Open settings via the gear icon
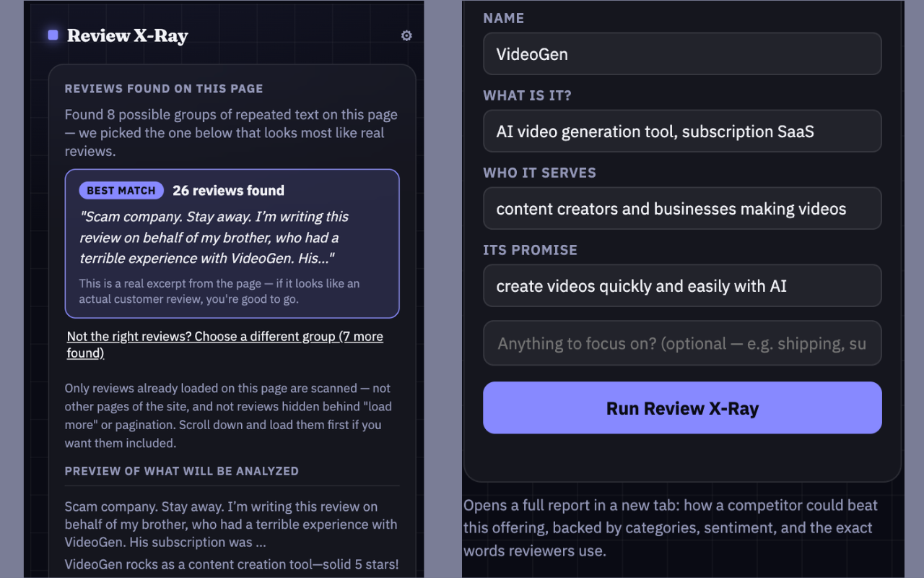The image size is (924, 578). 406,35
